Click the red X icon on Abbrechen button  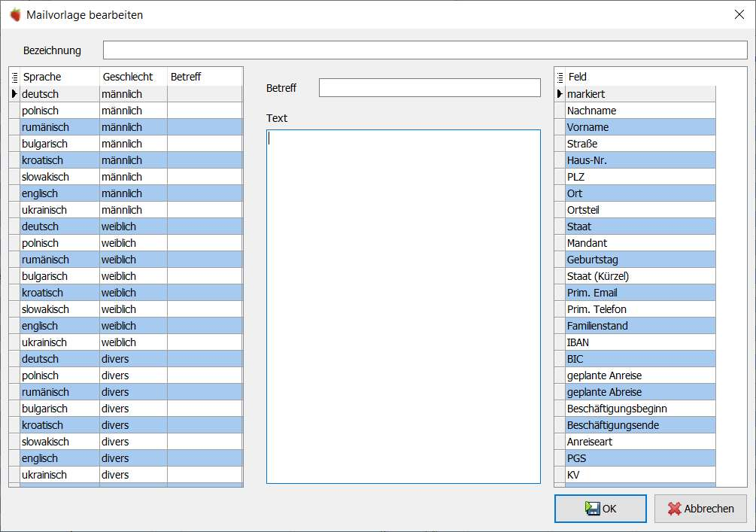pos(675,509)
